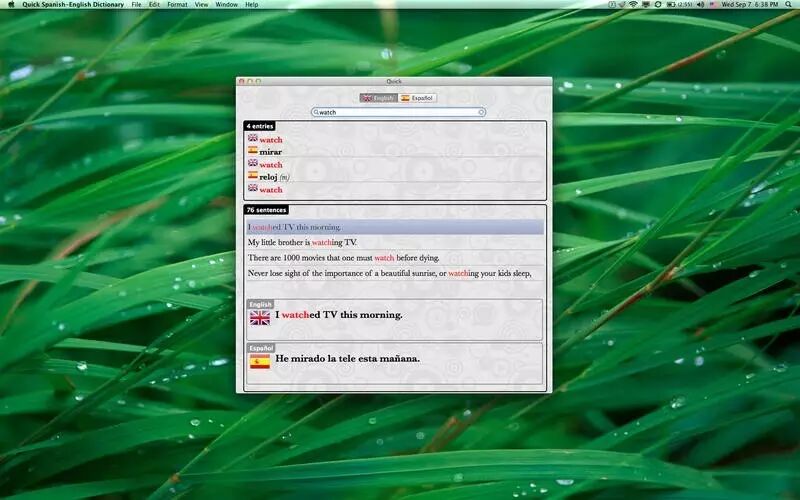
Task: Clear the search field with the round clear button
Action: tap(481, 112)
